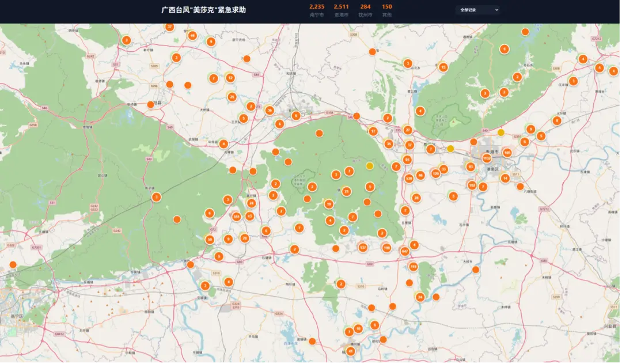Click the 284 钦州市 count
622x364 pixels.
coord(366,11)
